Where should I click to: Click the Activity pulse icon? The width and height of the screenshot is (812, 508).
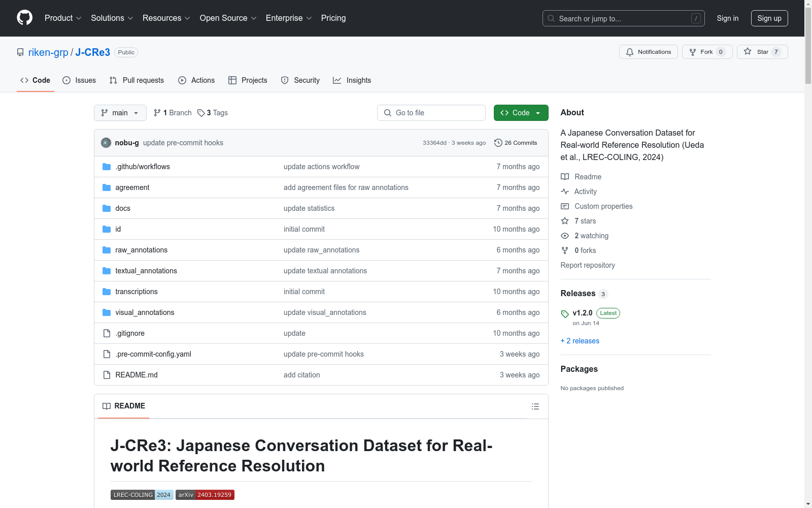tap(565, 192)
